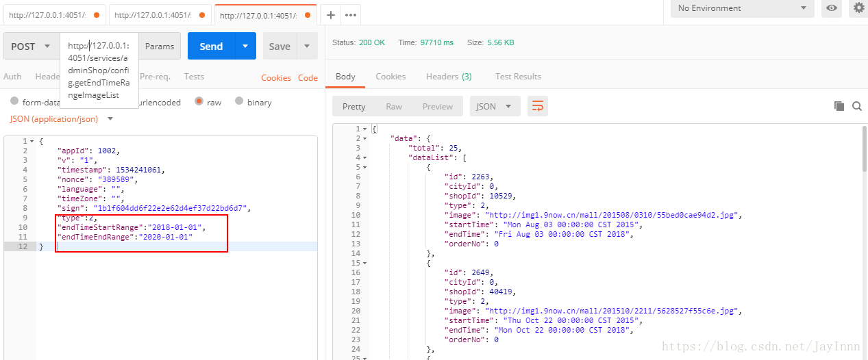
Task: Select the binary body radio button
Action: (239, 101)
